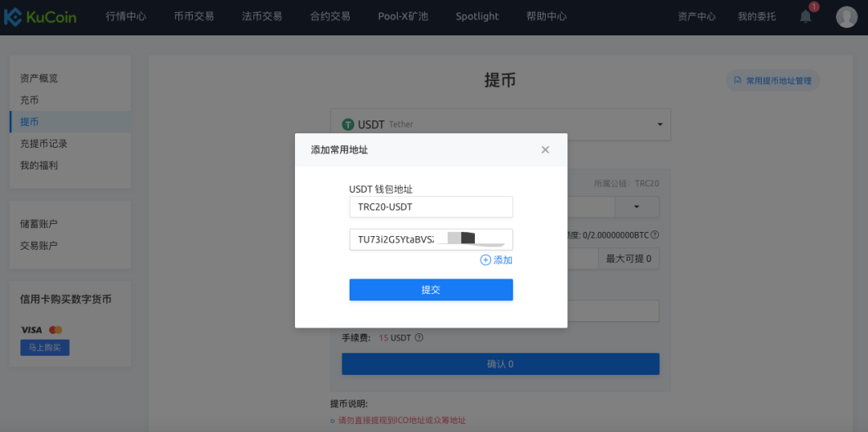Open the user avatar menu

(x=846, y=17)
